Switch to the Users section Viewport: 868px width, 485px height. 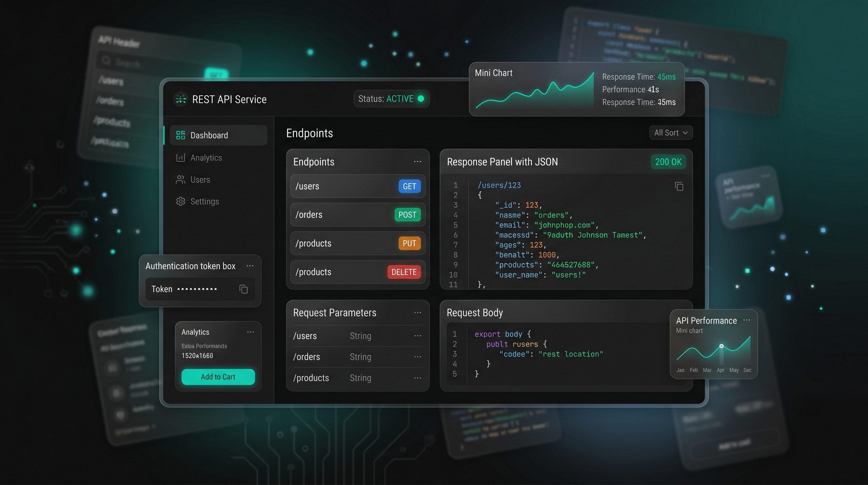coord(200,179)
